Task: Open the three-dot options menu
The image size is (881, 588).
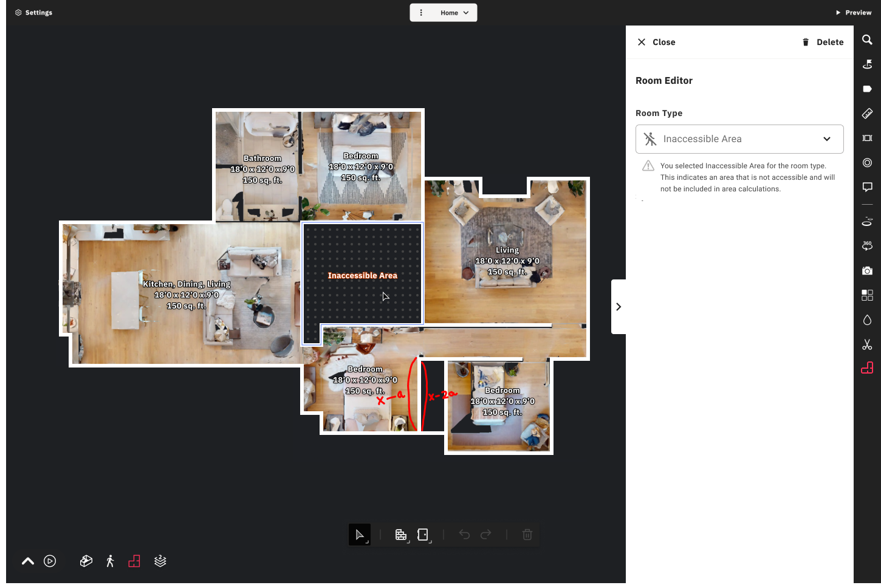Action: click(x=421, y=13)
